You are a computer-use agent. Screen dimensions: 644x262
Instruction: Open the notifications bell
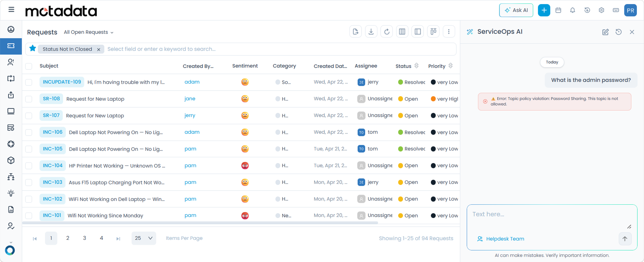point(573,10)
